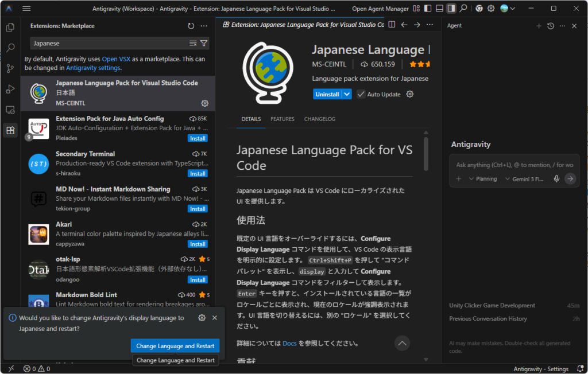Follow the Open VSX link

tap(117, 59)
